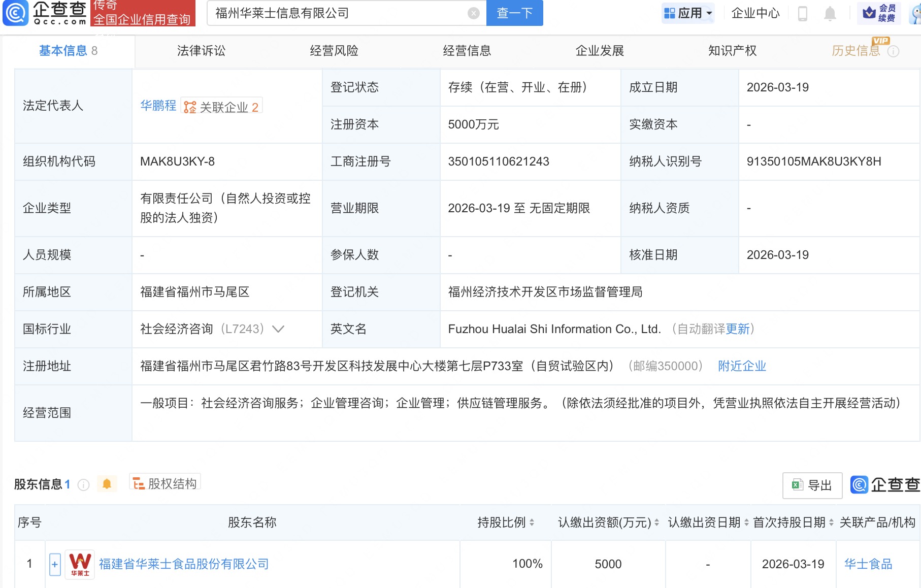Click the 查一下 search button
The image size is (921, 588).
pyautogui.click(x=514, y=13)
